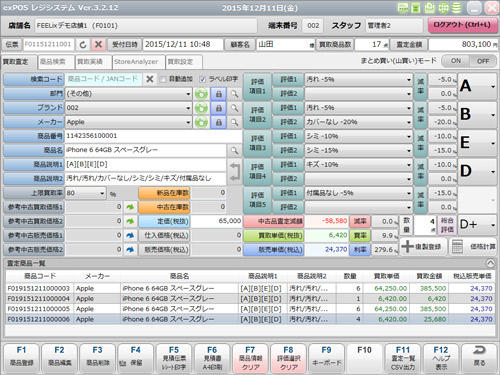This screenshot has width=500, height=375.
Task: Clear the search code field with the X icon
Action: click(x=150, y=79)
